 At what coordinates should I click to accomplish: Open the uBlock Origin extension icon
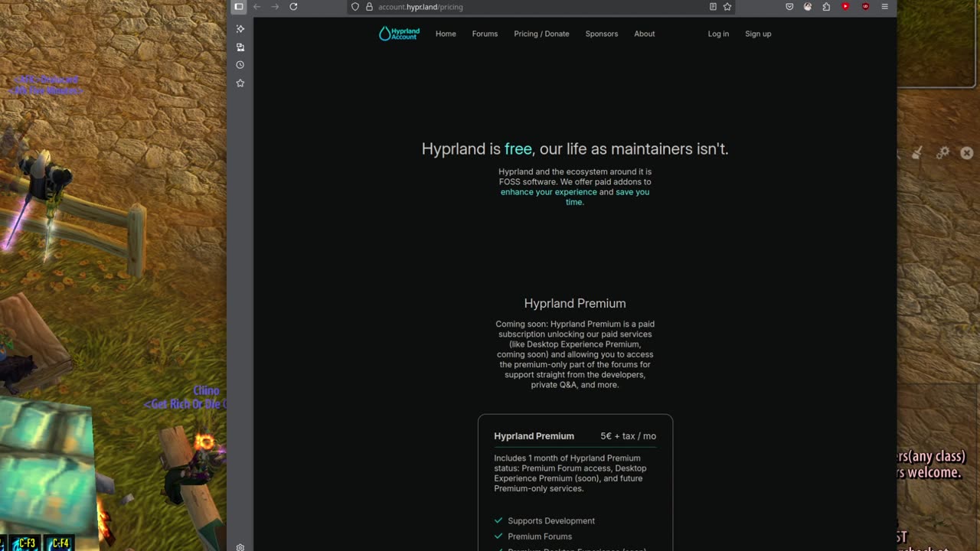click(865, 7)
